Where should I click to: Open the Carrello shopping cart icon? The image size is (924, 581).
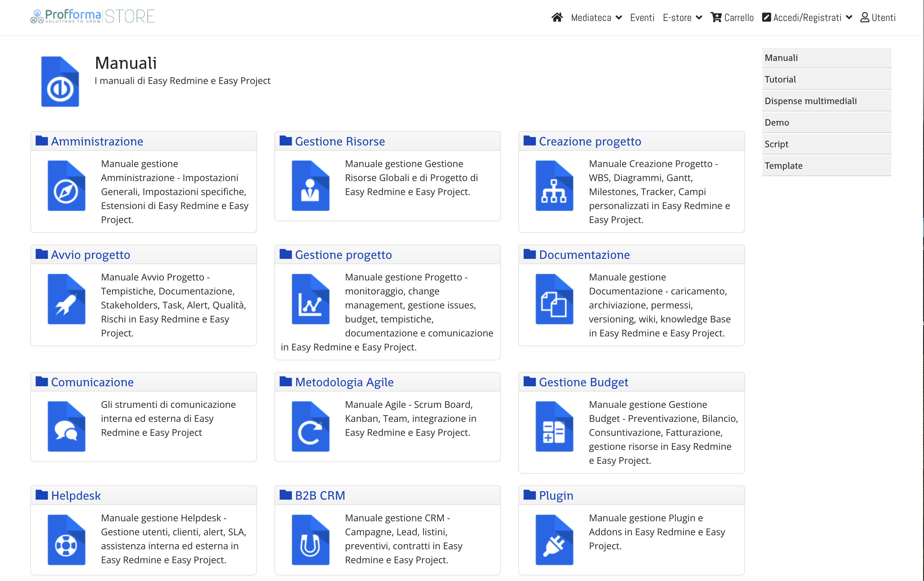point(716,17)
